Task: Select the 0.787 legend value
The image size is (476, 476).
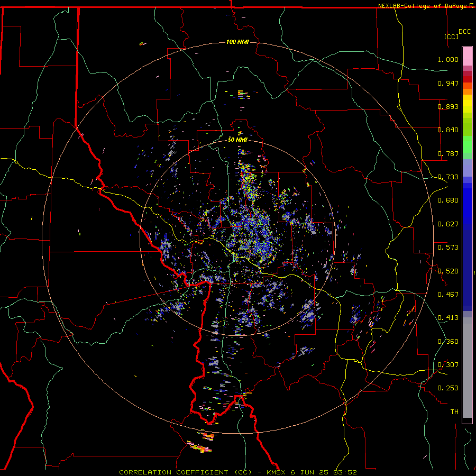Action: 448,153
